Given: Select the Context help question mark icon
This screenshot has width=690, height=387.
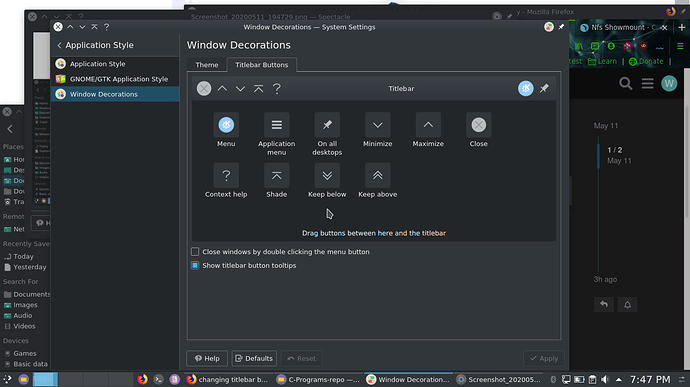Looking at the screenshot, I should tap(226, 176).
